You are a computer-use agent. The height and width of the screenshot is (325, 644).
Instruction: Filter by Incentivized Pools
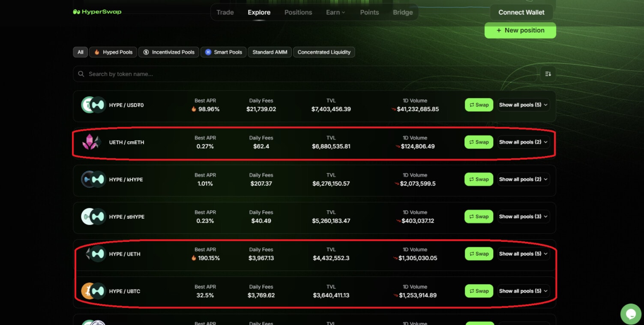pyautogui.click(x=168, y=52)
